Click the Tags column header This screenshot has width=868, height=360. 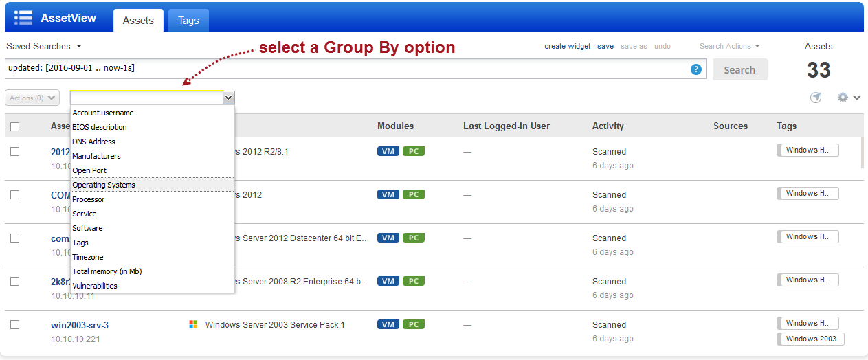(787, 126)
